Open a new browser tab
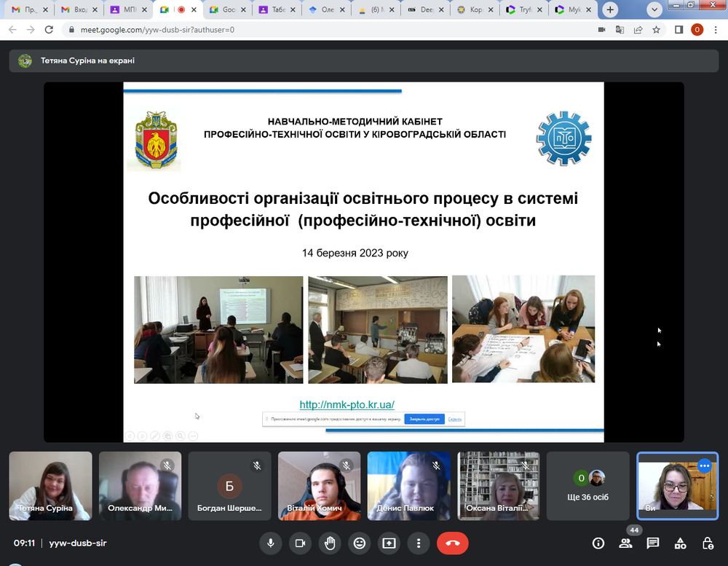The image size is (728, 566). pos(610,10)
